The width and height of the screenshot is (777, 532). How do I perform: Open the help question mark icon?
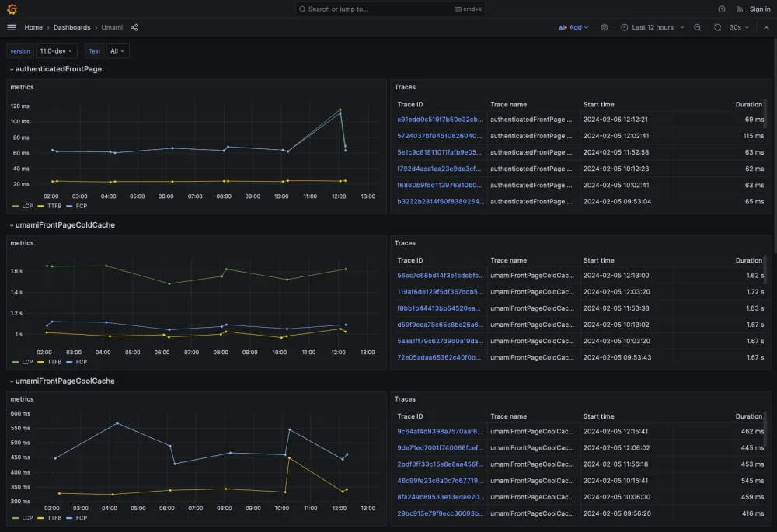pos(722,9)
